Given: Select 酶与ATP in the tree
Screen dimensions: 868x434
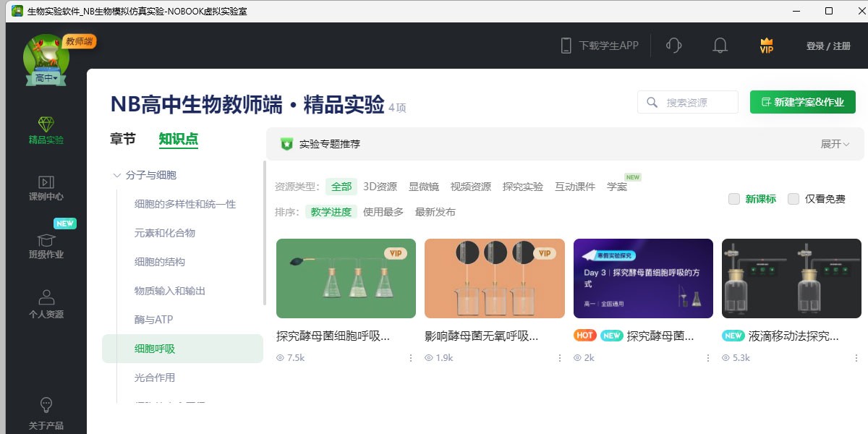Looking at the screenshot, I should point(153,320).
